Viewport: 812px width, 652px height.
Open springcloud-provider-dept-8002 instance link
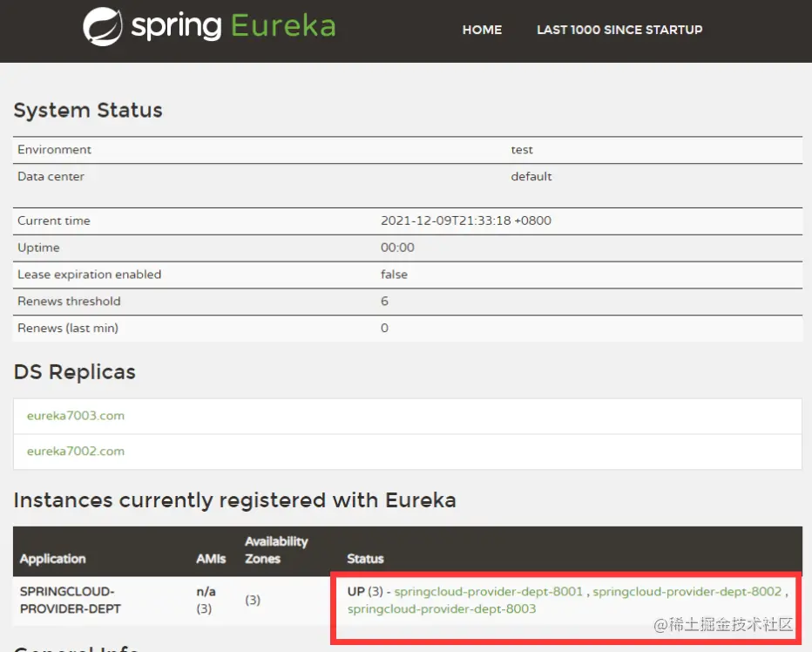click(x=687, y=591)
